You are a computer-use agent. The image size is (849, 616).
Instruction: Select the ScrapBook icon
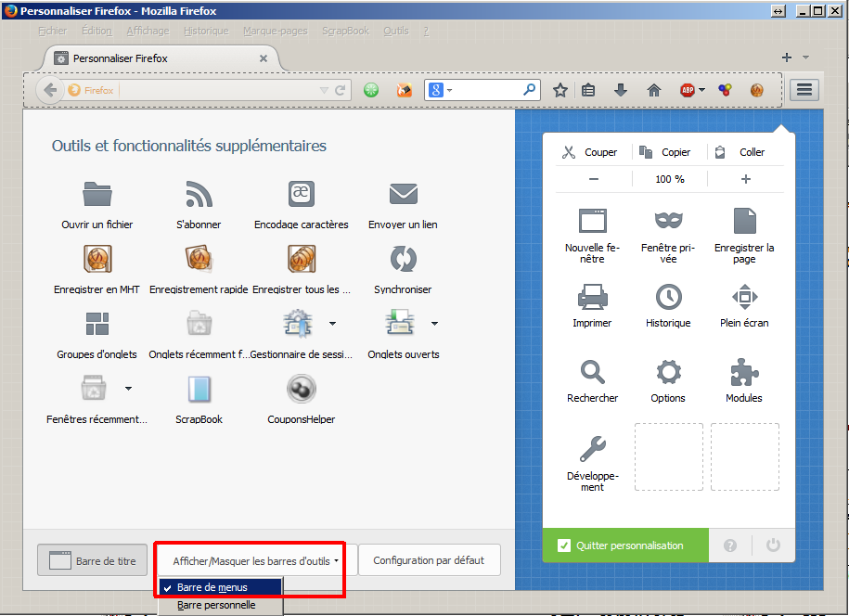(x=199, y=390)
